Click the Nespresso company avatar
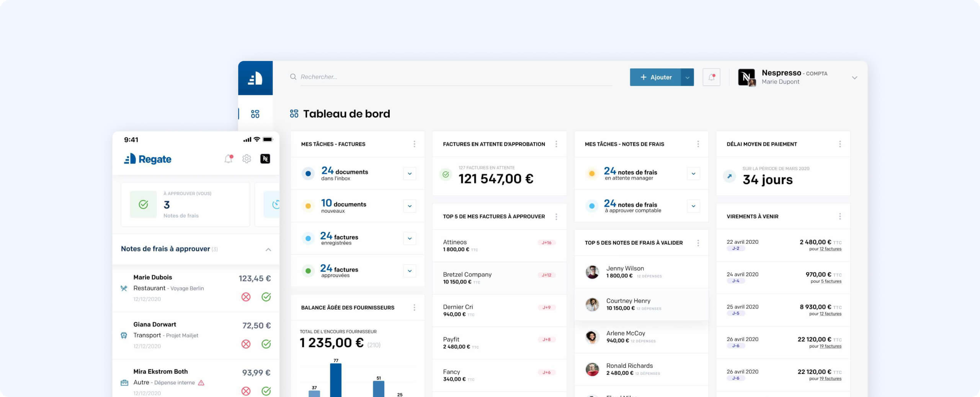This screenshot has height=397, width=980. 746,77
